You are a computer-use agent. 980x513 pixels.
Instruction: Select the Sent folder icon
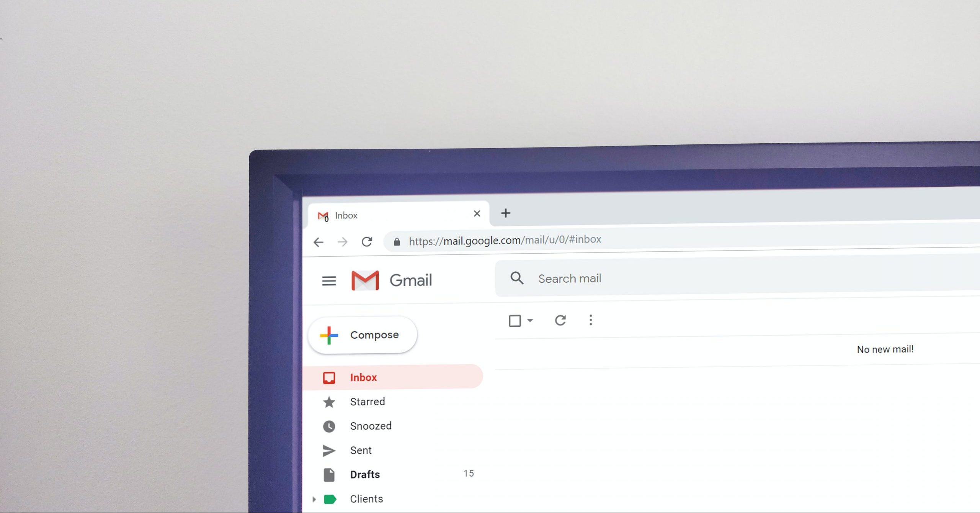click(329, 450)
